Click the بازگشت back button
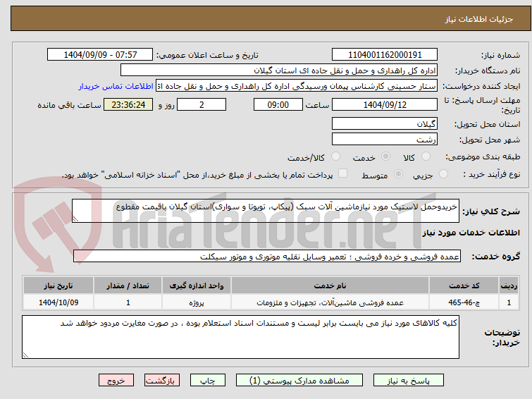The height and width of the screenshot is (399, 532). click(x=162, y=381)
